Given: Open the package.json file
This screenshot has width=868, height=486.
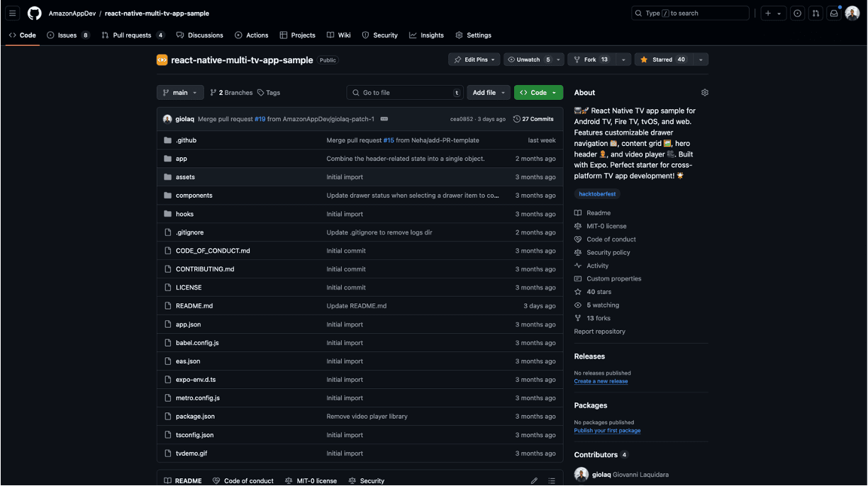Looking at the screenshot, I should pos(195,417).
